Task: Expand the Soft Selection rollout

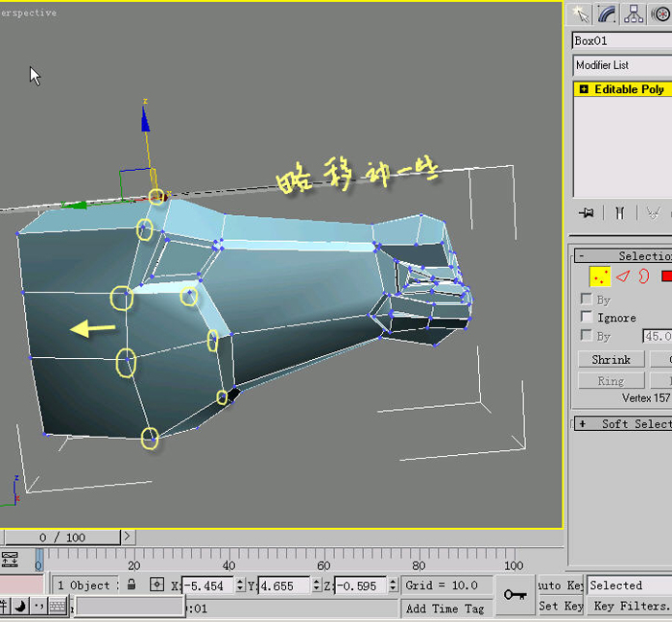Action: [623, 423]
